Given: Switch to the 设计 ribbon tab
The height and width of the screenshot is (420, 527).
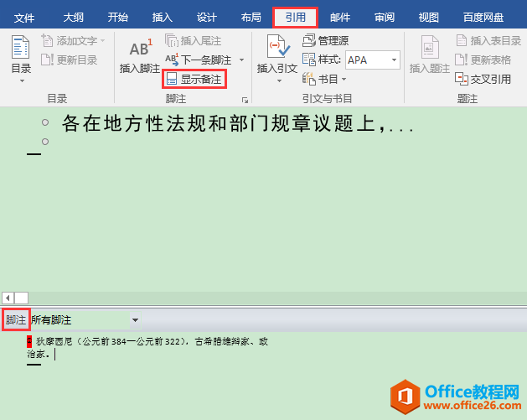Looking at the screenshot, I should tap(206, 18).
